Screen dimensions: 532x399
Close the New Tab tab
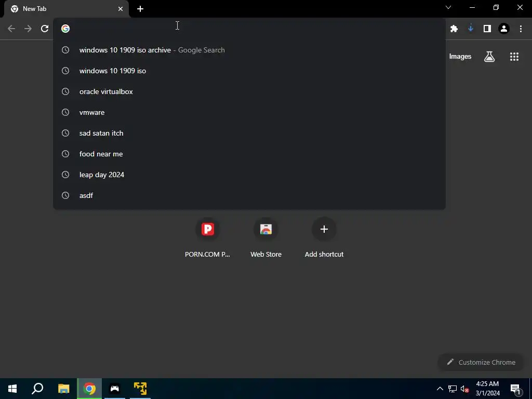[x=121, y=9]
